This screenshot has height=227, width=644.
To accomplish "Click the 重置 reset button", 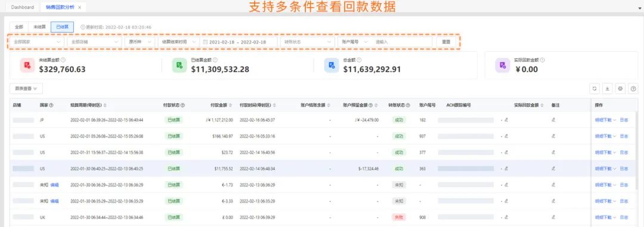I will coord(445,42).
